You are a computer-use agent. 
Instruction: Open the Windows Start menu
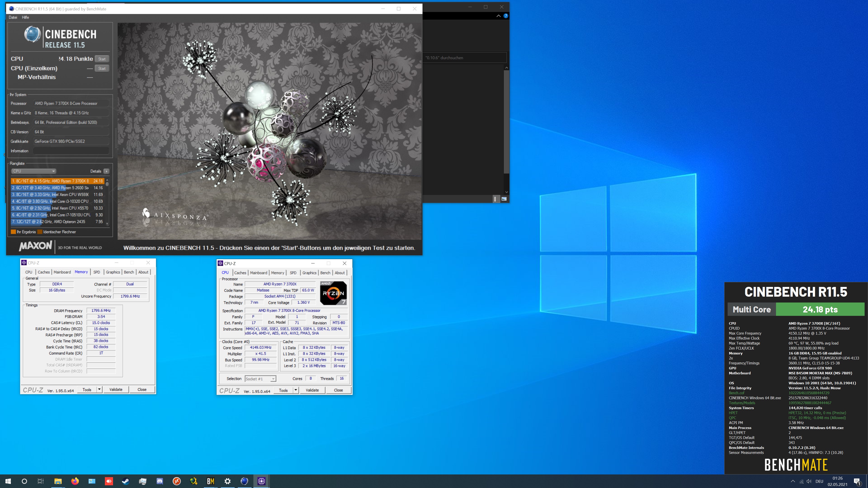tap(8, 481)
